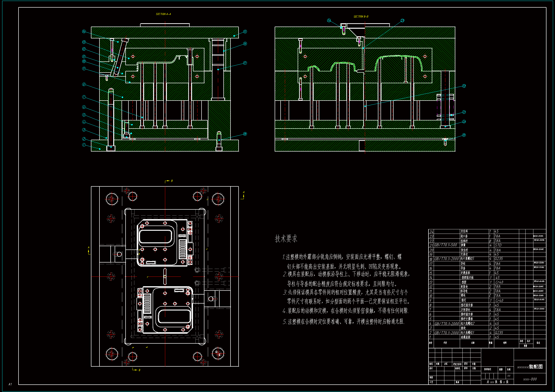Viewport: 555px width, 392px height.
Task: Click the Cr40 material cell for part 13
Action: 499,282
